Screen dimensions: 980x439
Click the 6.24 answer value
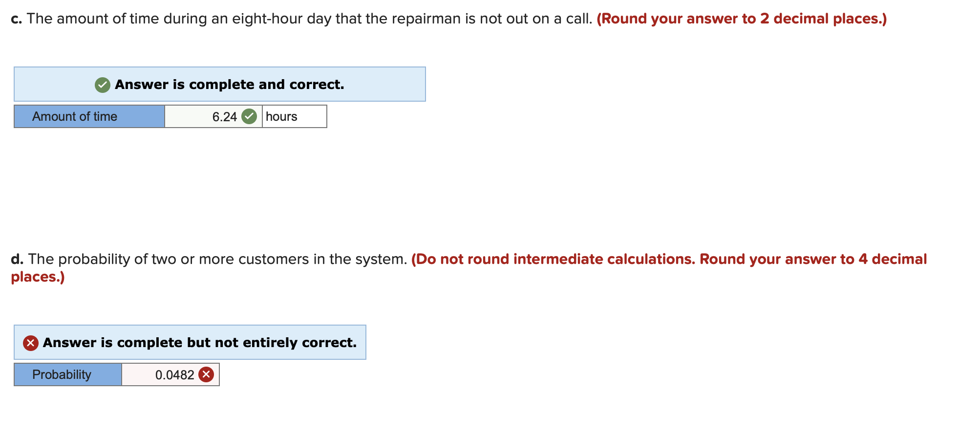point(224,116)
